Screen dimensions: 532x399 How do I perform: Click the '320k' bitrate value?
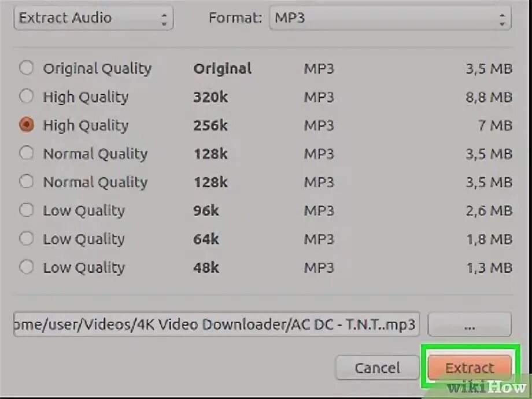(x=210, y=97)
